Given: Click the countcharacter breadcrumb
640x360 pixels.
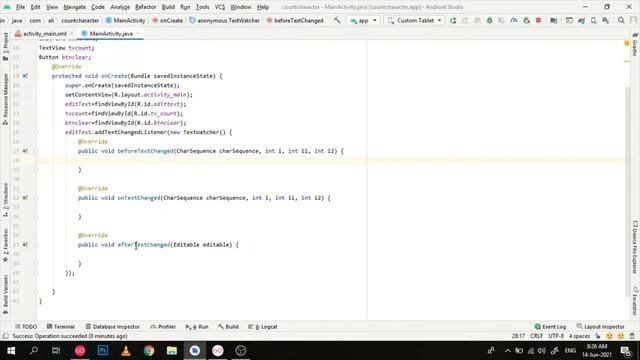Looking at the screenshot, I should pos(80,20).
